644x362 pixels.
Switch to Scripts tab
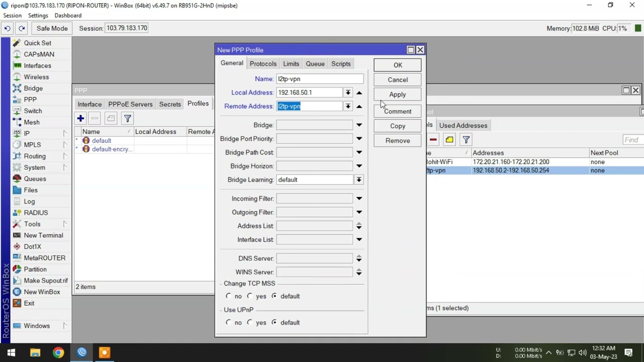pyautogui.click(x=341, y=64)
